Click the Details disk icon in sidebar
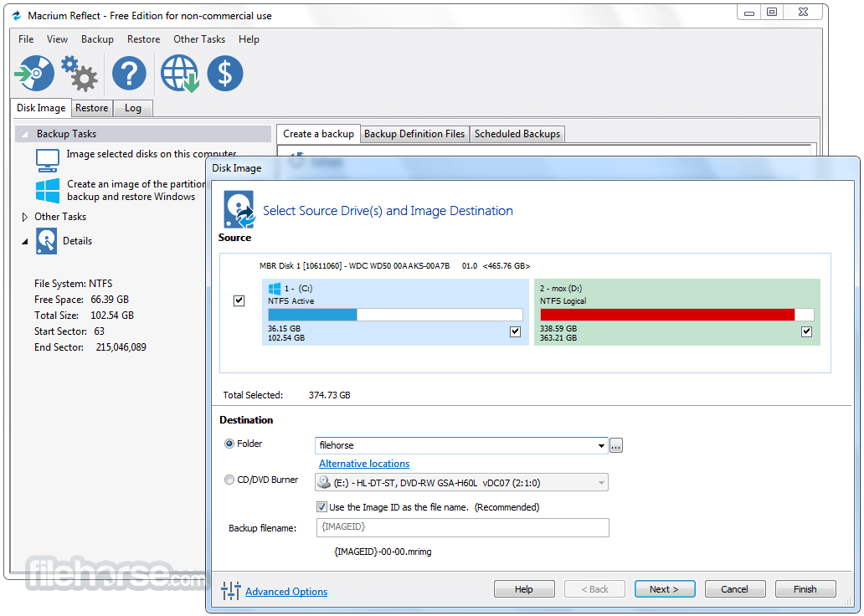864x616 pixels. [x=46, y=241]
